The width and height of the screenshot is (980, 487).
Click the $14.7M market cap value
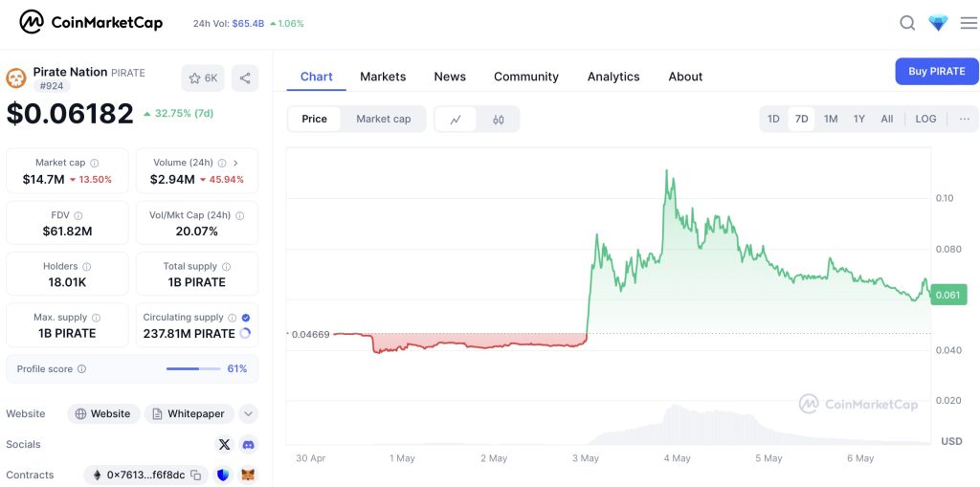tap(43, 180)
